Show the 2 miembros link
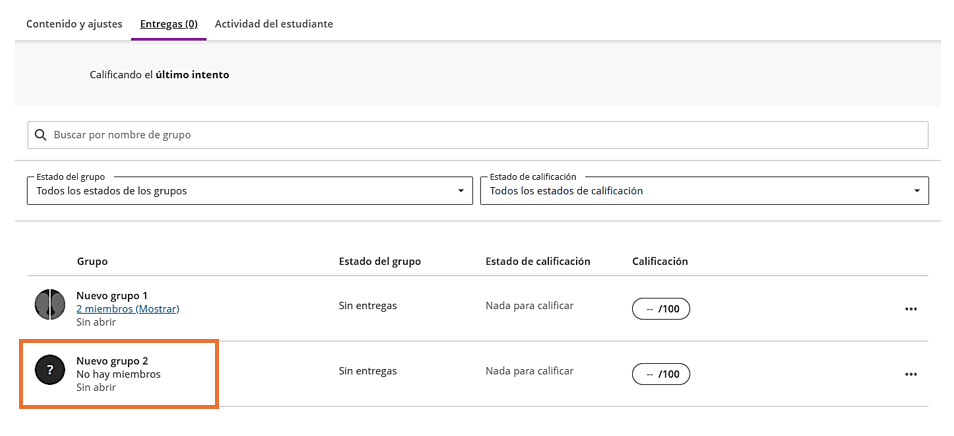 [x=127, y=309]
